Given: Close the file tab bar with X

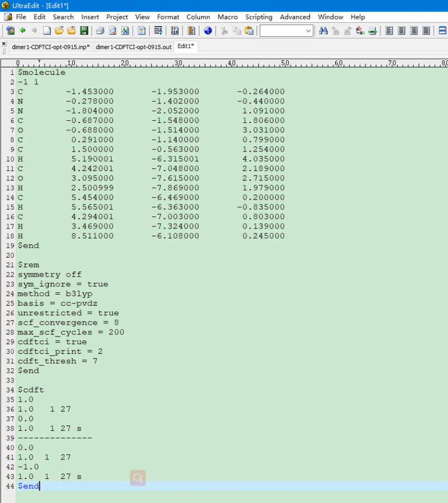Looking at the screenshot, I should tap(4, 43).
